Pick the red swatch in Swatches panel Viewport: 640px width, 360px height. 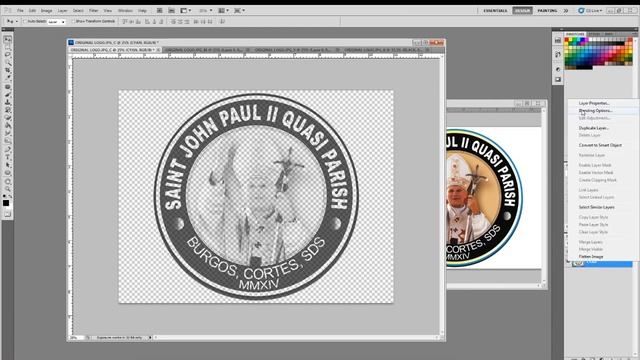[x=567, y=40]
